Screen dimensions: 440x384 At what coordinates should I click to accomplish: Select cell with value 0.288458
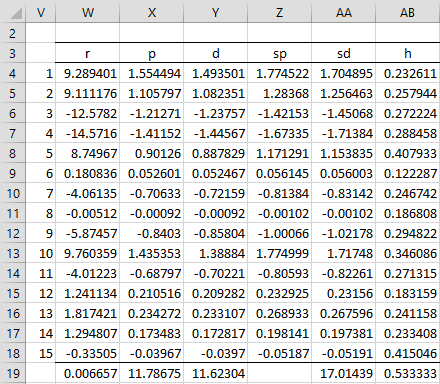point(408,133)
